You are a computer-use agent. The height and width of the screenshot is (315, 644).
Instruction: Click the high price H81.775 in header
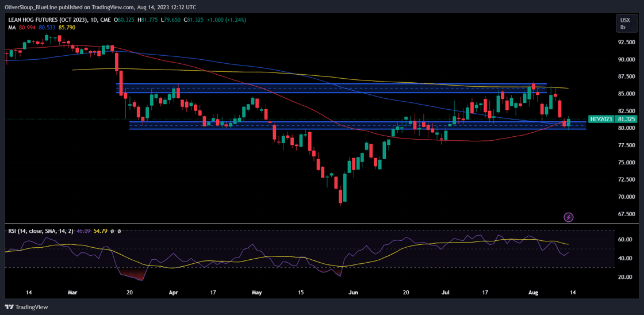(149, 20)
